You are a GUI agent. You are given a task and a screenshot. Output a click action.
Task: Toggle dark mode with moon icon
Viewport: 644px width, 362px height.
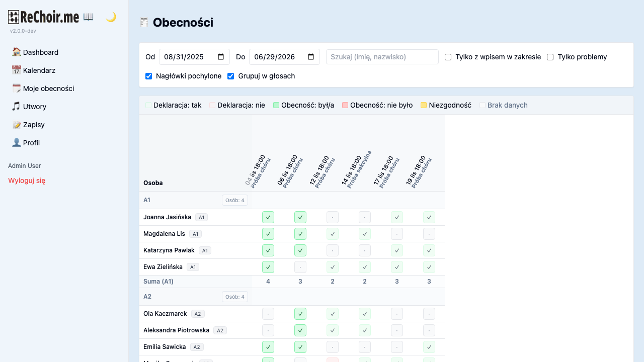click(111, 17)
